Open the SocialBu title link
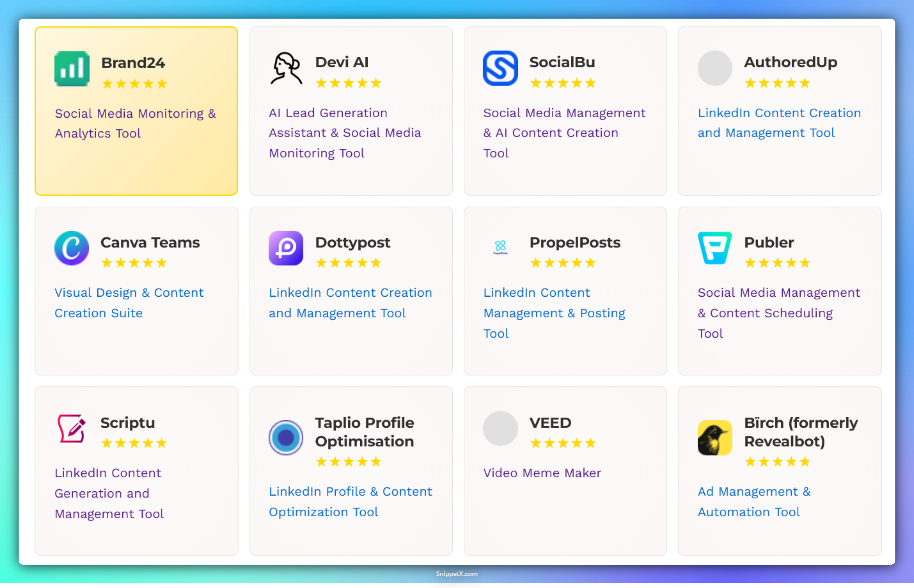Screen dimensions: 914x588 (x=562, y=62)
